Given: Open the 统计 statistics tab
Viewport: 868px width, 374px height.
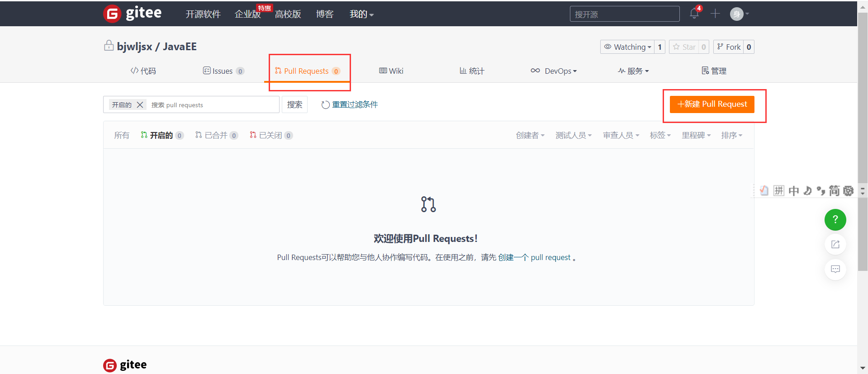Looking at the screenshot, I should pyautogui.click(x=472, y=71).
